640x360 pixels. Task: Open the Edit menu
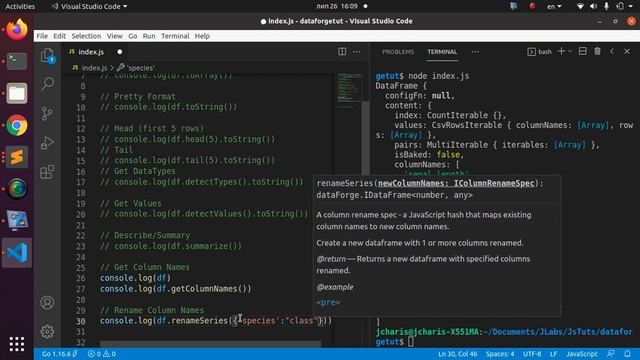60,36
